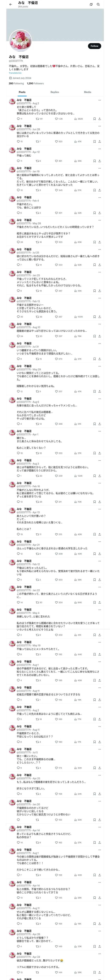
Task: View analytics of the Feb 13 post
Action: tap(76, 317)
